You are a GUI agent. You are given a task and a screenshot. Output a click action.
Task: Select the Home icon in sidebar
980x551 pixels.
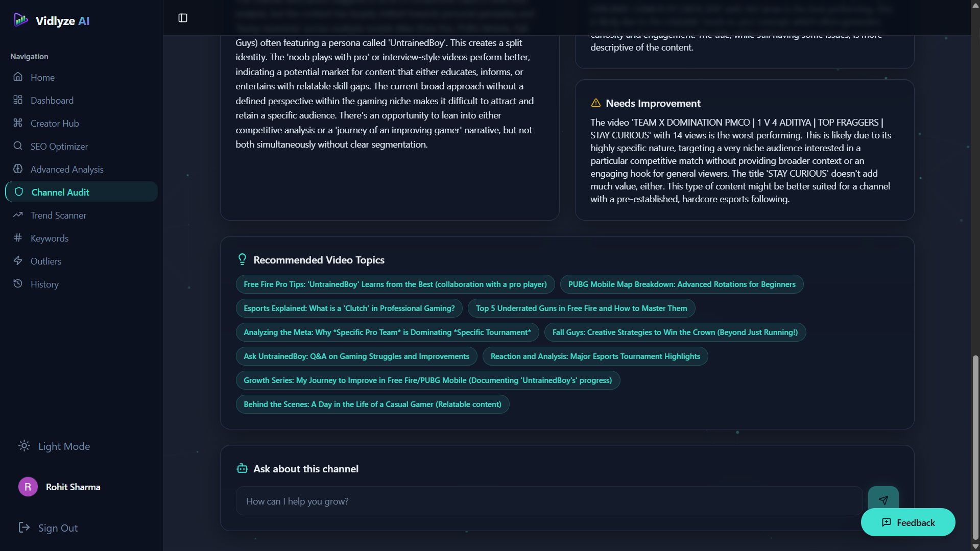[18, 77]
